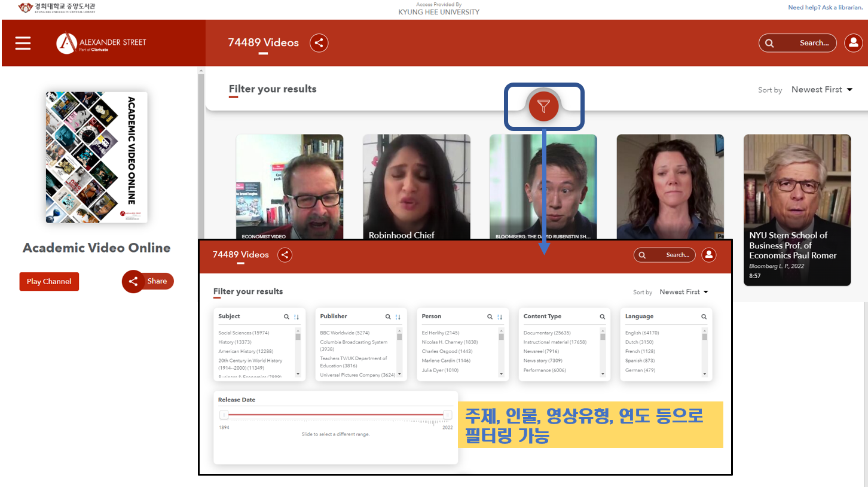Open the NYU Stern Prof. Paul Romer video card
The width and height of the screenshot is (868, 487).
tap(797, 210)
